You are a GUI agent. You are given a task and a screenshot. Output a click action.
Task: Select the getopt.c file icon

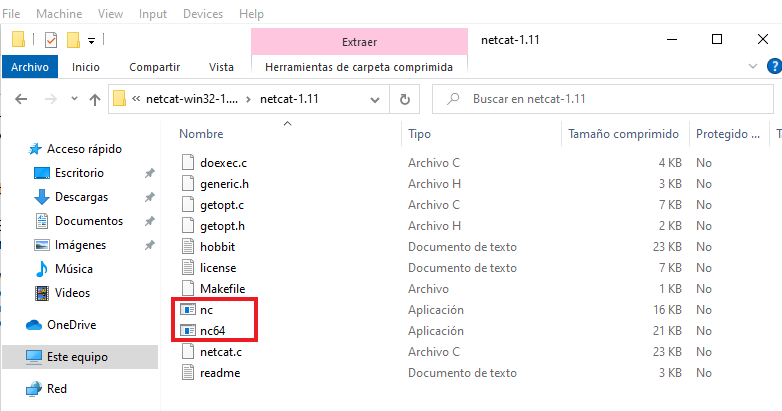188,205
